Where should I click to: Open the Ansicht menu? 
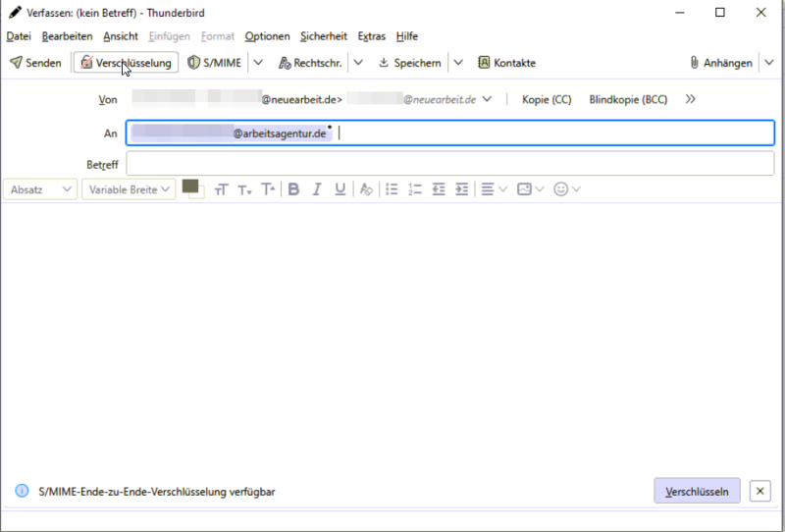[121, 36]
